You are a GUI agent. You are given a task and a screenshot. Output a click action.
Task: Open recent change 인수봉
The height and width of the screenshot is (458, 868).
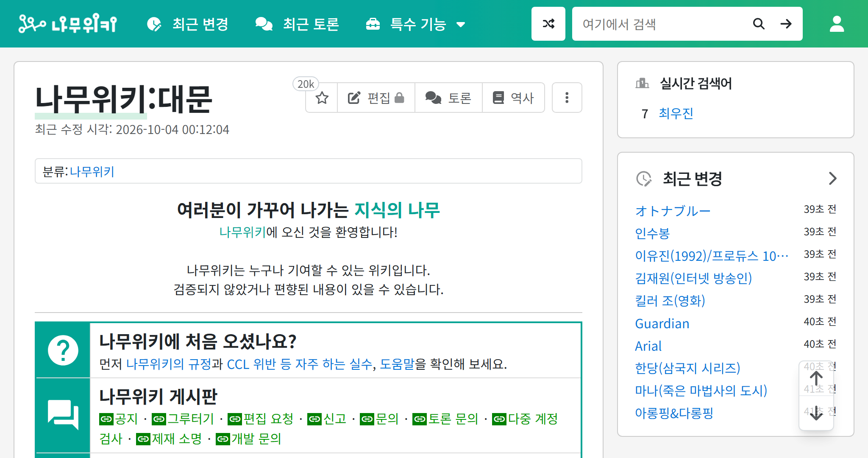point(652,233)
